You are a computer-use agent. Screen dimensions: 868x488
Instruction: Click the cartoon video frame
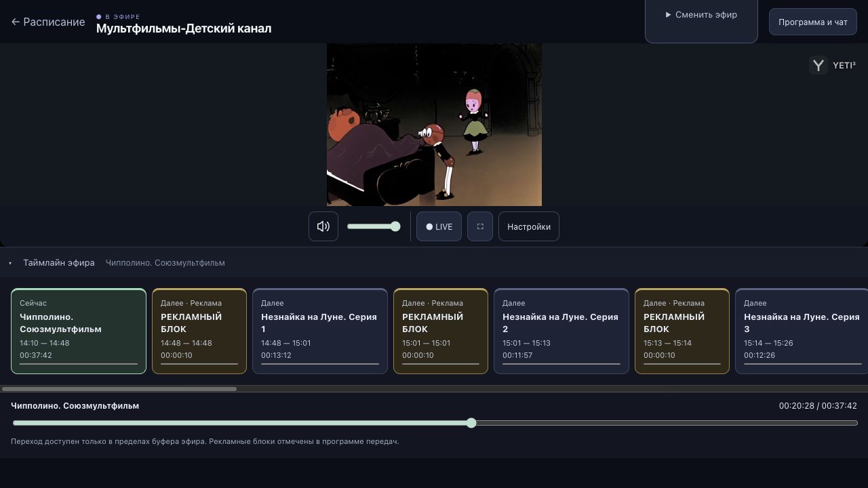[x=434, y=125]
